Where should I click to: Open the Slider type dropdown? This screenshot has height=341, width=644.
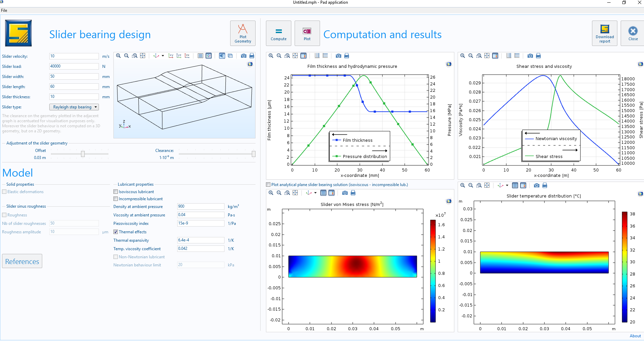click(x=74, y=107)
